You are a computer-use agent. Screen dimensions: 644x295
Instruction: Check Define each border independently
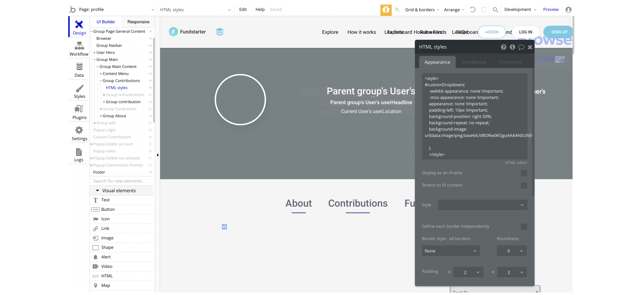(x=524, y=227)
